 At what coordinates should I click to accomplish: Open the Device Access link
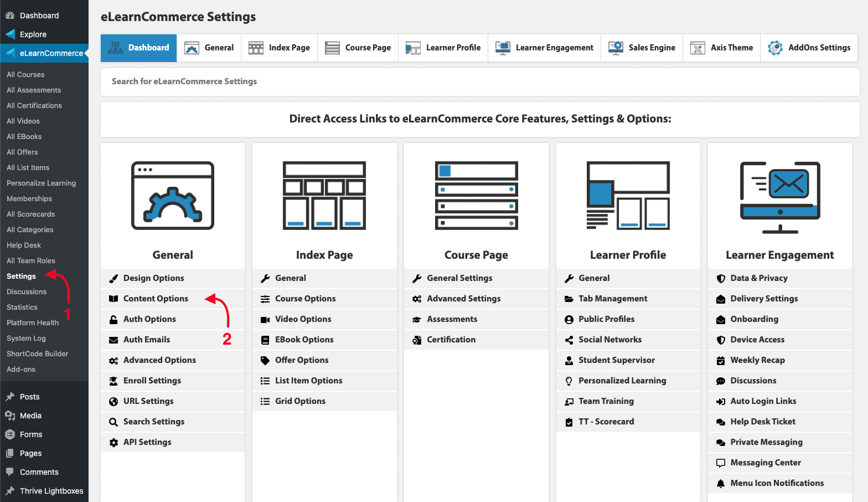pyautogui.click(x=757, y=340)
